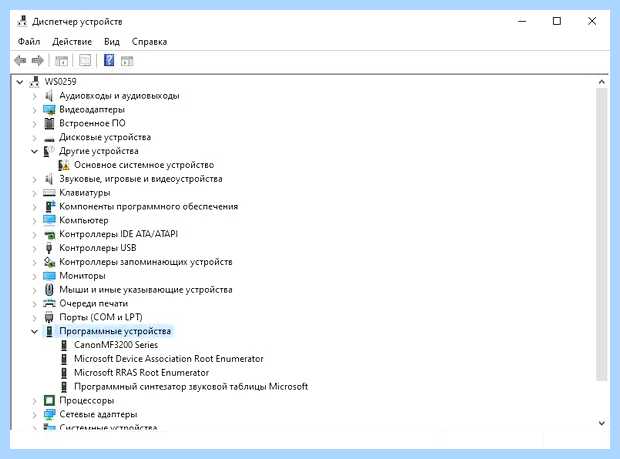Expand the Встроенное ПО category
The width and height of the screenshot is (620, 459).
(34, 124)
